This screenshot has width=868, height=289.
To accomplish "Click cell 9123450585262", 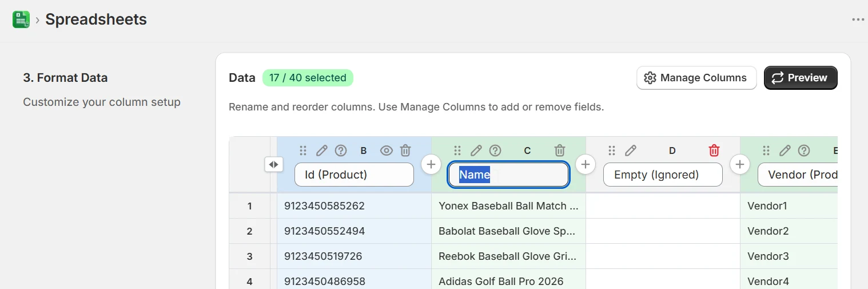I will (x=354, y=206).
